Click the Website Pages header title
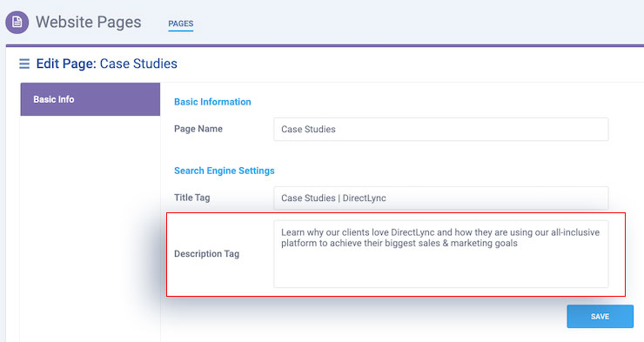The height and width of the screenshot is (342, 644). [88, 22]
